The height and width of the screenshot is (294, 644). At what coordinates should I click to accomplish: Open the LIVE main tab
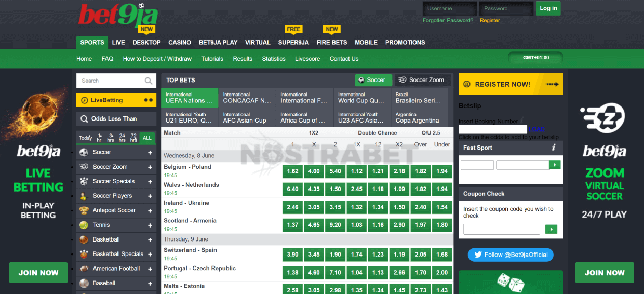click(118, 43)
